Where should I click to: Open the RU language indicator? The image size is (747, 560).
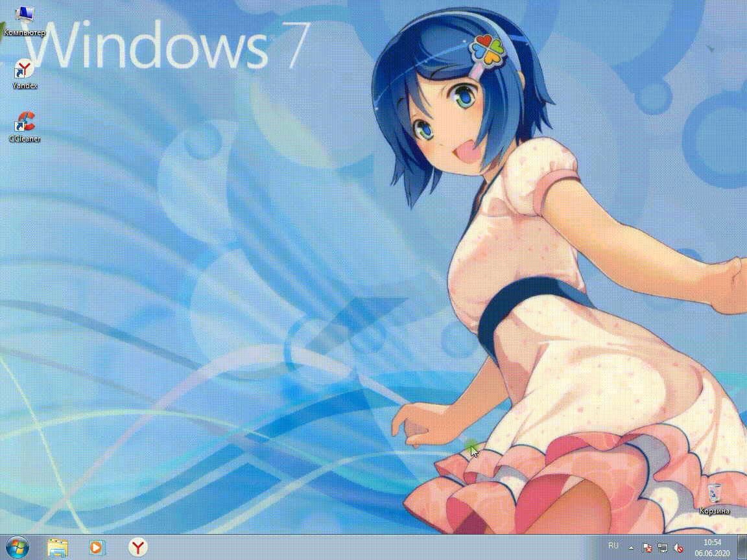point(613,546)
